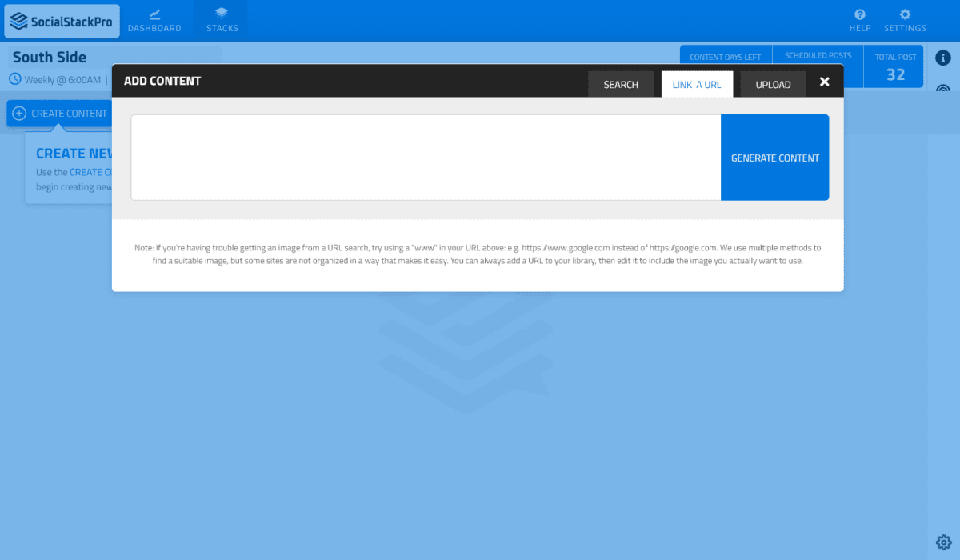Viewport: 960px width, 560px height.
Task: Click the gear icon at bottom right corner
Action: (x=943, y=542)
